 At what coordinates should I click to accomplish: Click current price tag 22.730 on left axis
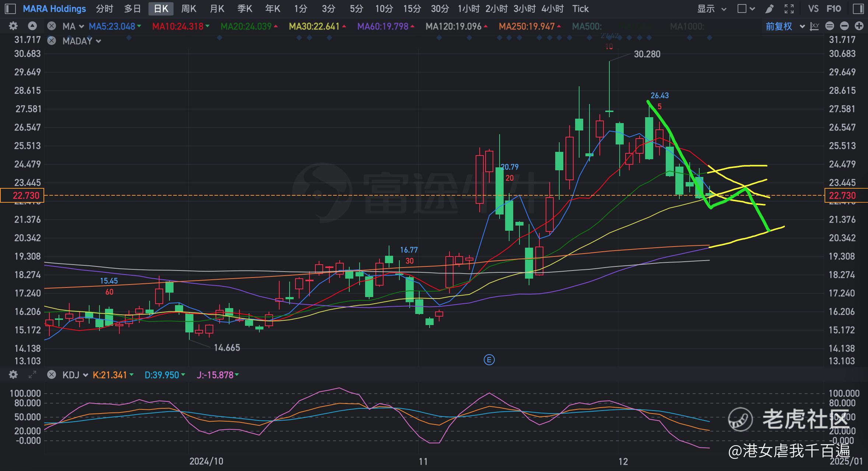click(x=22, y=195)
